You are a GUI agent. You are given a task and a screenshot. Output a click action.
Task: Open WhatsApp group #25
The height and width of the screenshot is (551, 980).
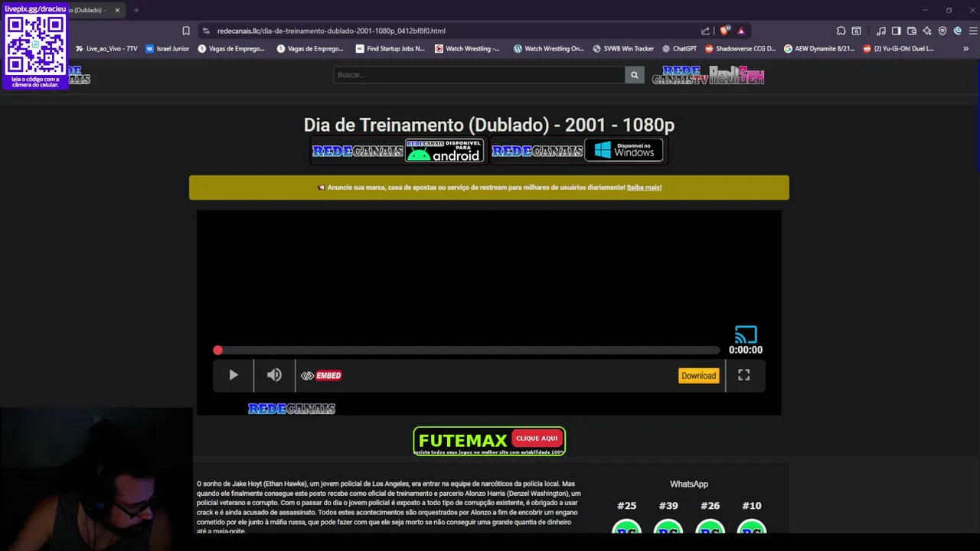(x=626, y=519)
